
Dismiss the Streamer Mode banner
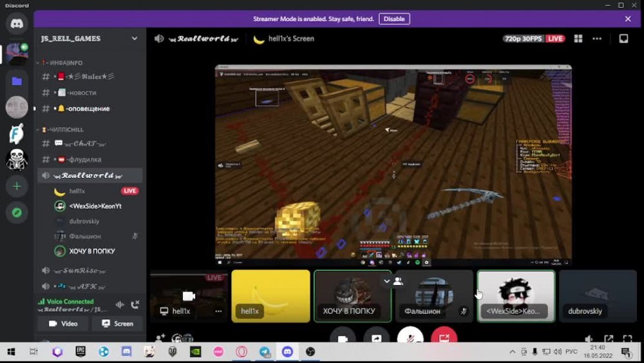click(627, 19)
